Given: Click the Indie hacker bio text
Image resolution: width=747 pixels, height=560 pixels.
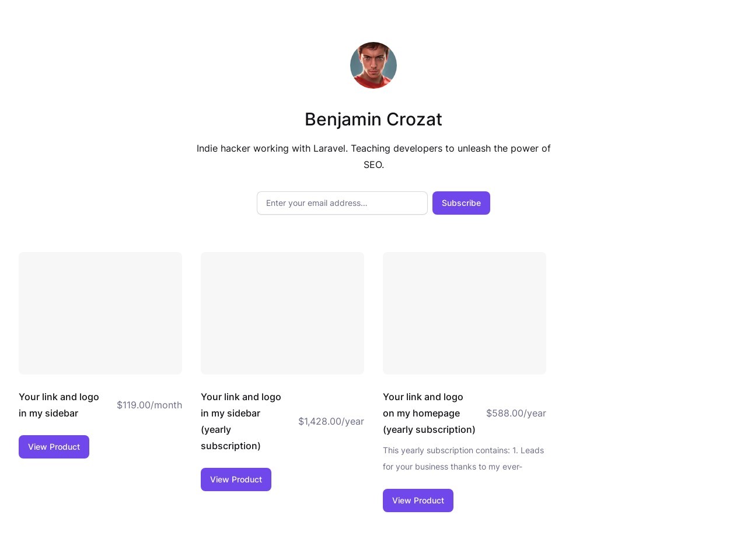Looking at the screenshot, I should (x=373, y=156).
